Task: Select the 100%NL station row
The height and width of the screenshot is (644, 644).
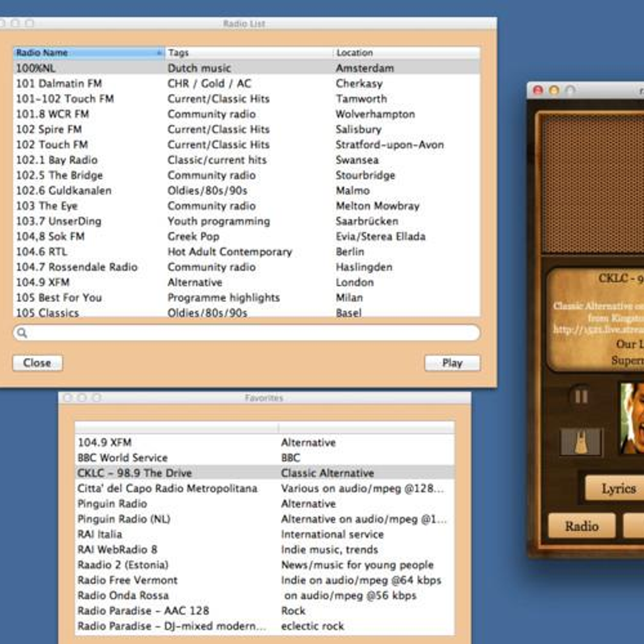Action: click(x=246, y=68)
